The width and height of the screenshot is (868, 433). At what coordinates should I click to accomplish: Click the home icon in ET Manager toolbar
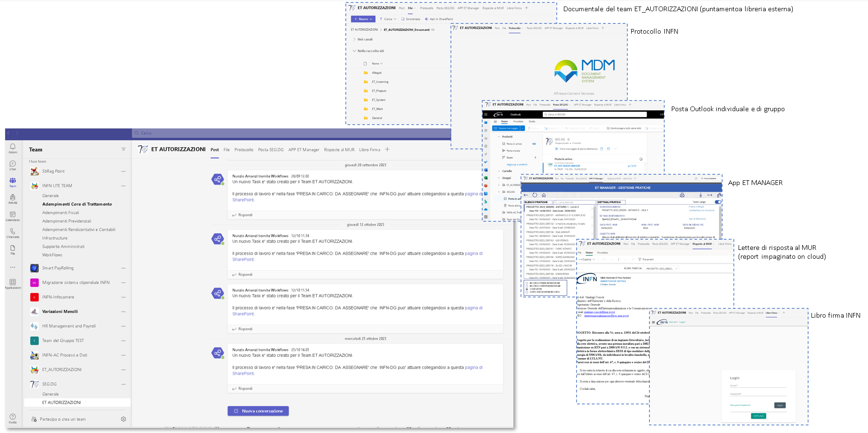(x=544, y=195)
